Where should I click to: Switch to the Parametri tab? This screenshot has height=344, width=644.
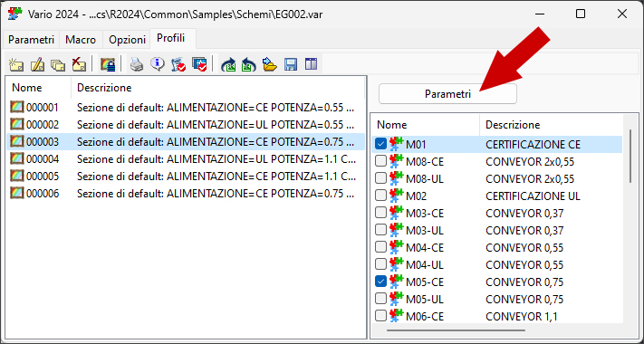click(31, 40)
